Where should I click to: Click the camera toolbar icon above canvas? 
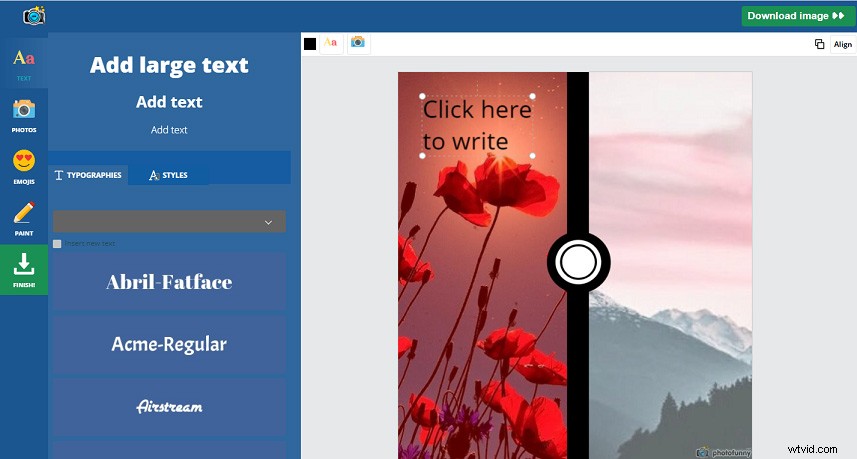pyautogui.click(x=358, y=43)
